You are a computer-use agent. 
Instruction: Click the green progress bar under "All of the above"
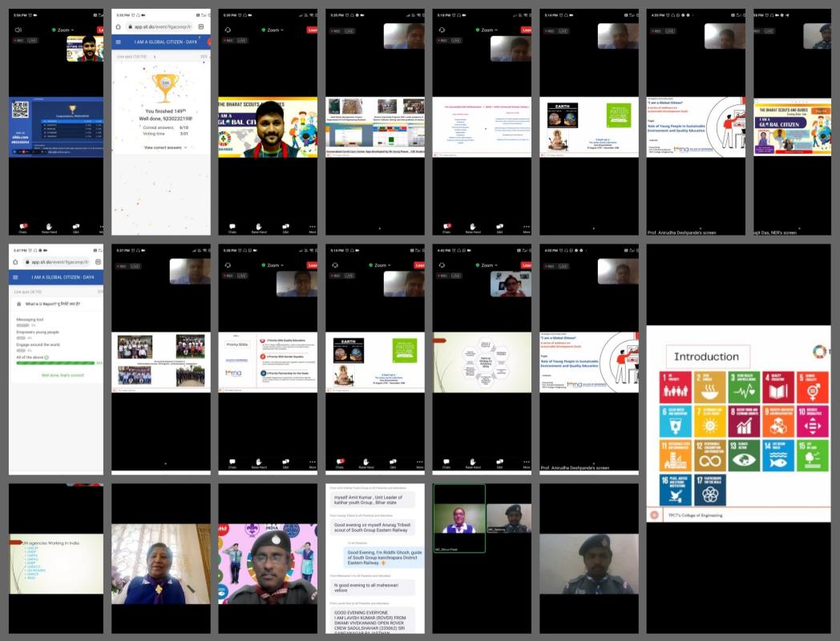click(55, 363)
